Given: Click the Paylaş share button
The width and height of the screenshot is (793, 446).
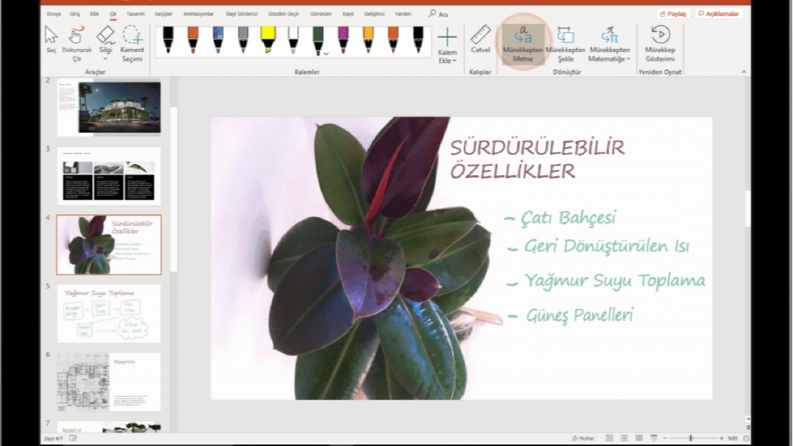Looking at the screenshot, I should (x=673, y=14).
